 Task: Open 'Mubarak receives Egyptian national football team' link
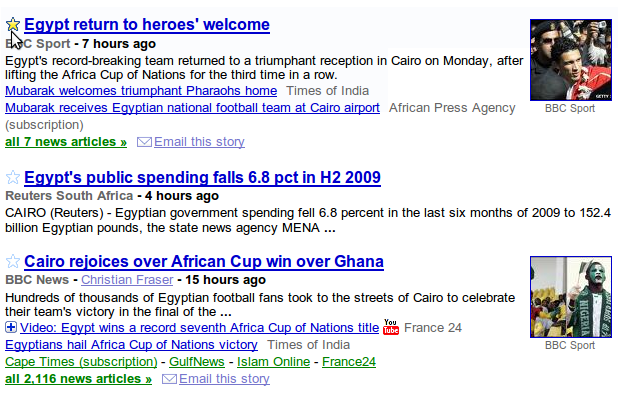193,108
